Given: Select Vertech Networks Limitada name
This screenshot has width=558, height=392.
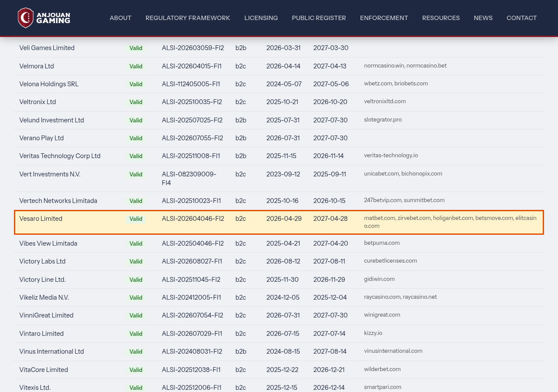Looking at the screenshot, I should click(x=58, y=201).
